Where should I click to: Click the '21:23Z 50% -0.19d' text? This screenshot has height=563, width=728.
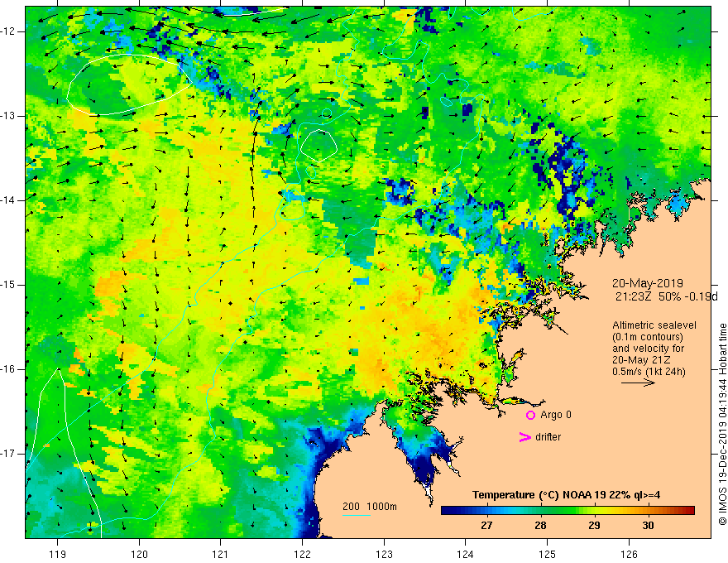click(x=666, y=296)
